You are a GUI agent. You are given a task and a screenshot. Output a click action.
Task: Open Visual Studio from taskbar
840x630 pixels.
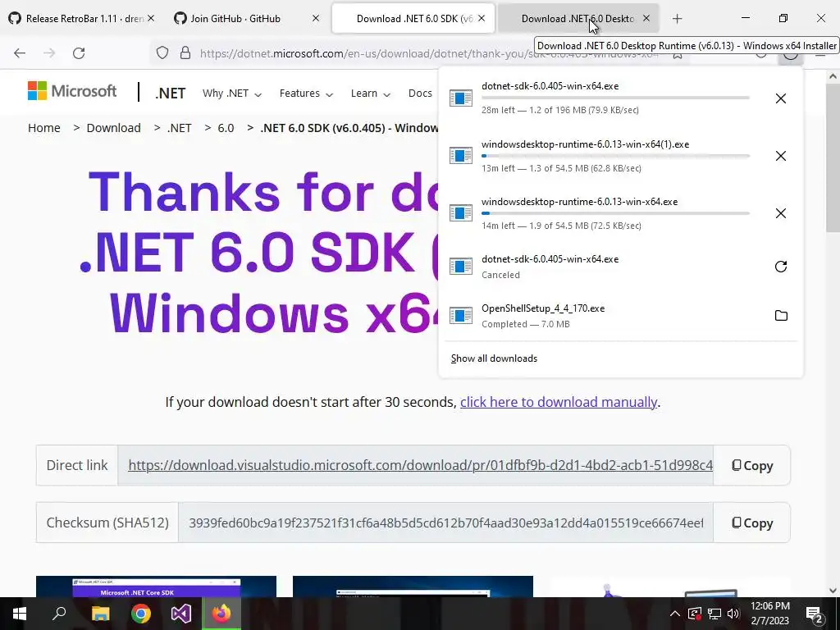click(x=181, y=614)
